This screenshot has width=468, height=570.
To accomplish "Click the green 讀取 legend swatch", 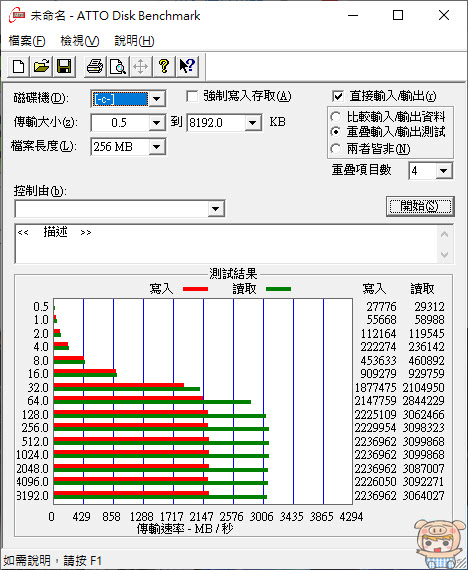I will [x=279, y=289].
